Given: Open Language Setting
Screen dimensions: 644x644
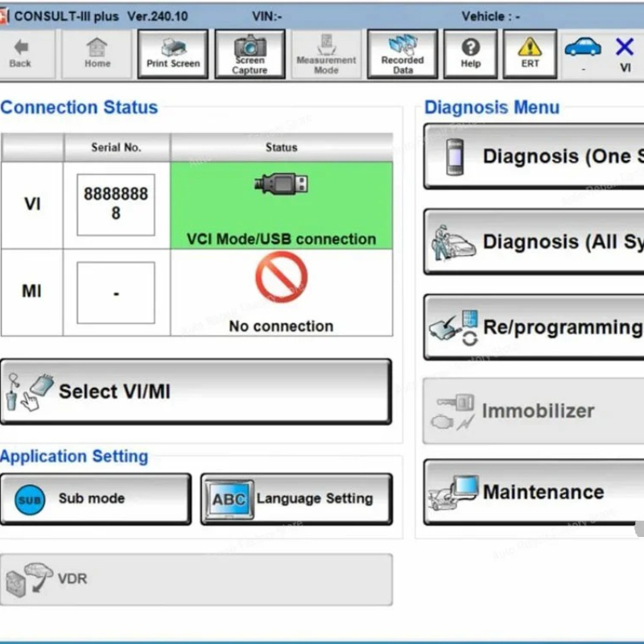Looking at the screenshot, I should 296,499.
